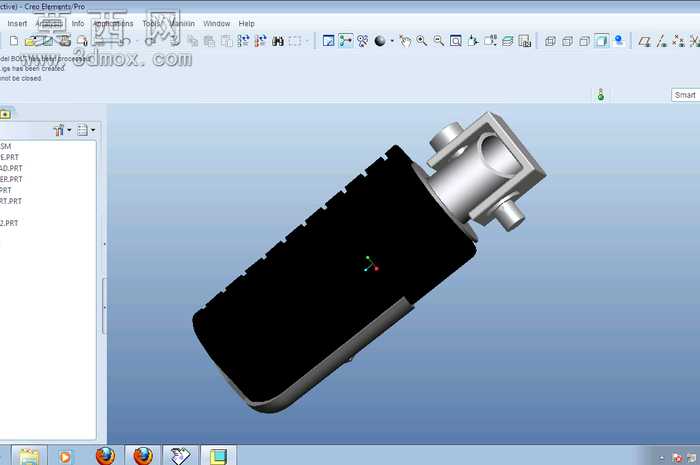Open the Help menu
700x465 pixels.
(x=246, y=23)
